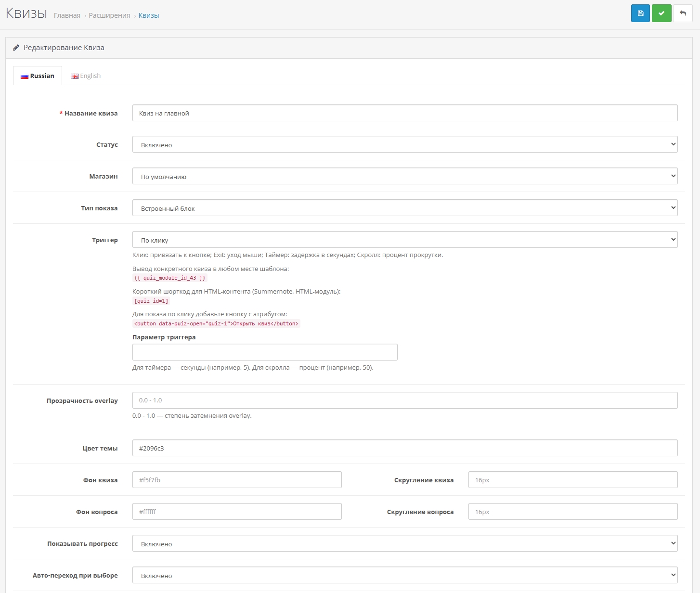Open the Авто-переход при выборе select

pos(404,575)
